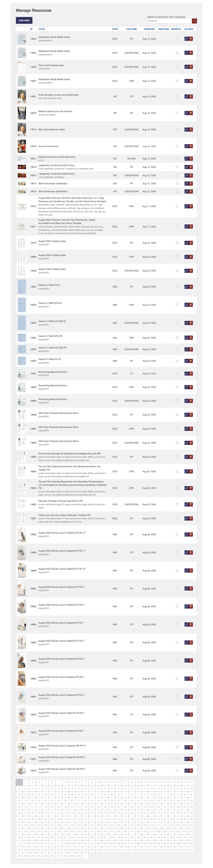
Task: Toggle inactive checkbox for resource 18925
Action: tap(177, 39)
